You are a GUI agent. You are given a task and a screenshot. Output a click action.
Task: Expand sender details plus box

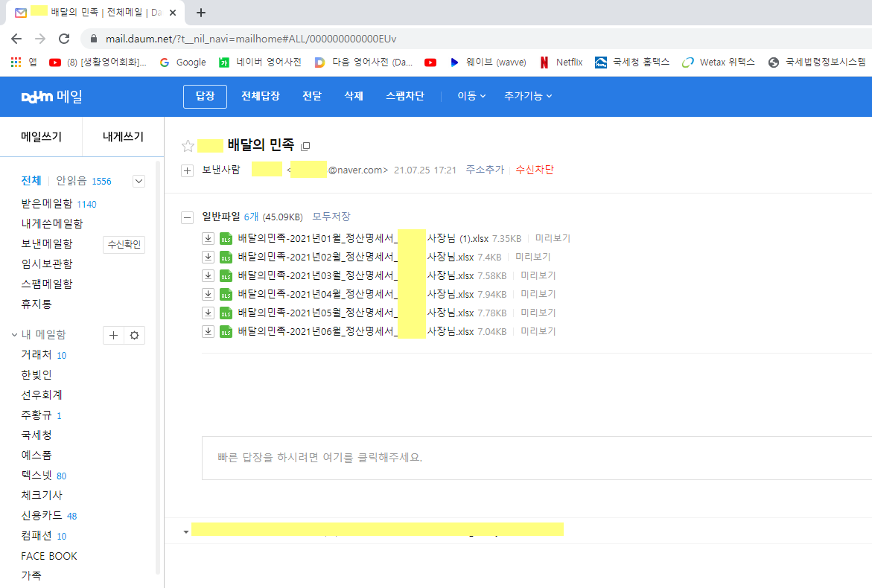click(188, 170)
